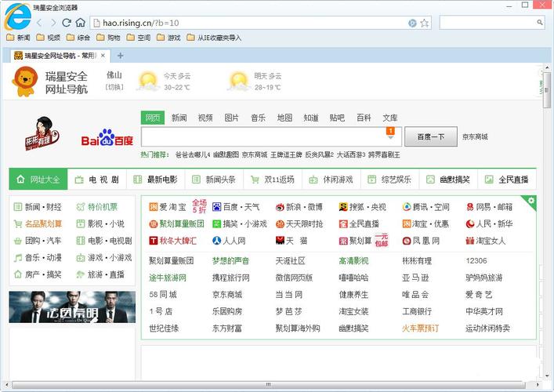Open the 腾讯·空间 link

click(x=425, y=207)
